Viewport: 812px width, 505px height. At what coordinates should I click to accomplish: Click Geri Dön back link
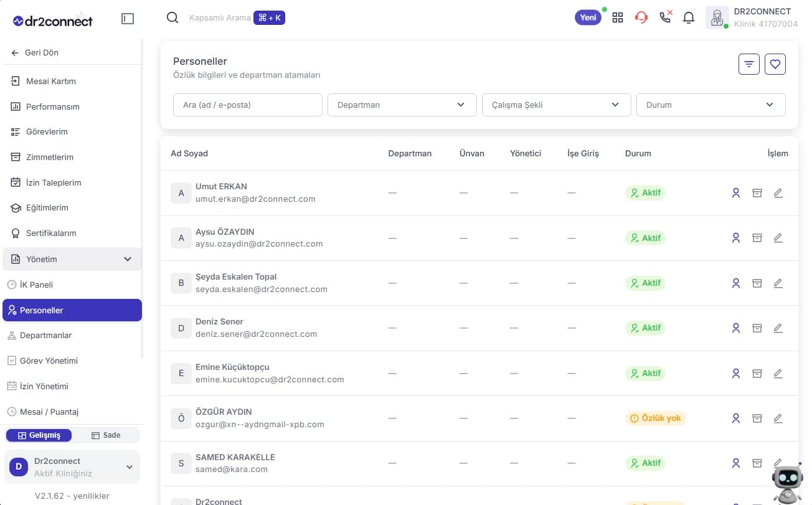coord(35,52)
